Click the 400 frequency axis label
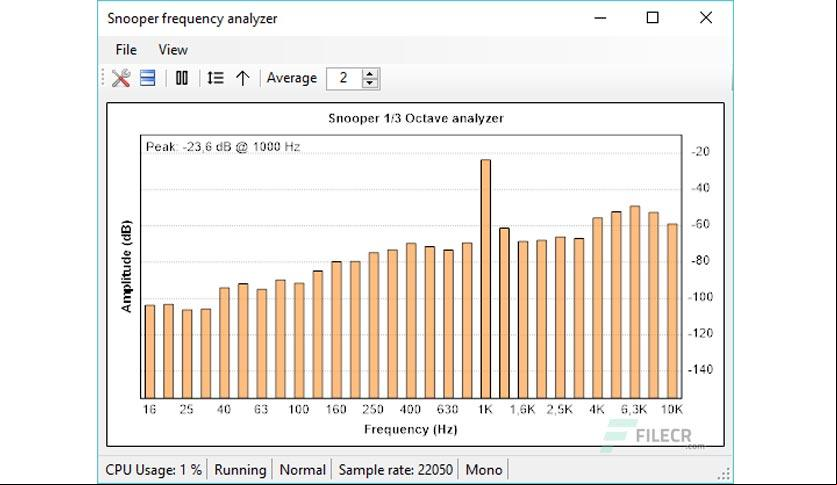The height and width of the screenshot is (485, 837). click(410, 409)
